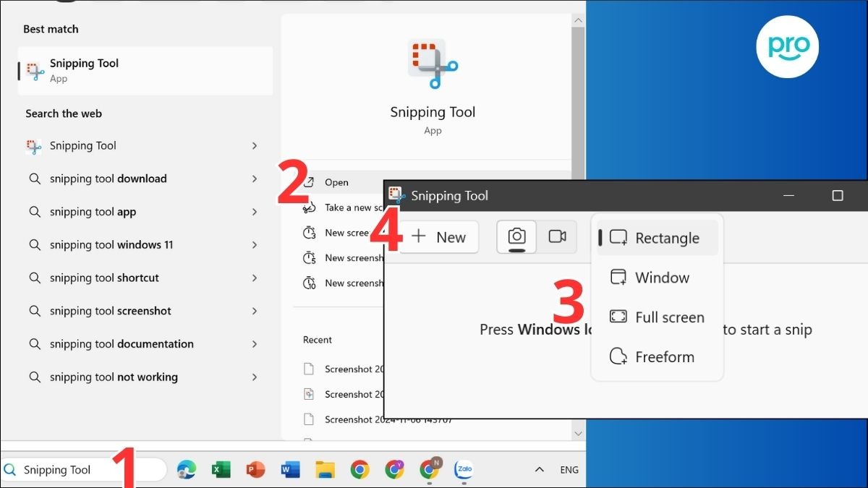Click the large Snipping Tool app icon
The height and width of the screenshot is (488, 868).
[x=433, y=65]
